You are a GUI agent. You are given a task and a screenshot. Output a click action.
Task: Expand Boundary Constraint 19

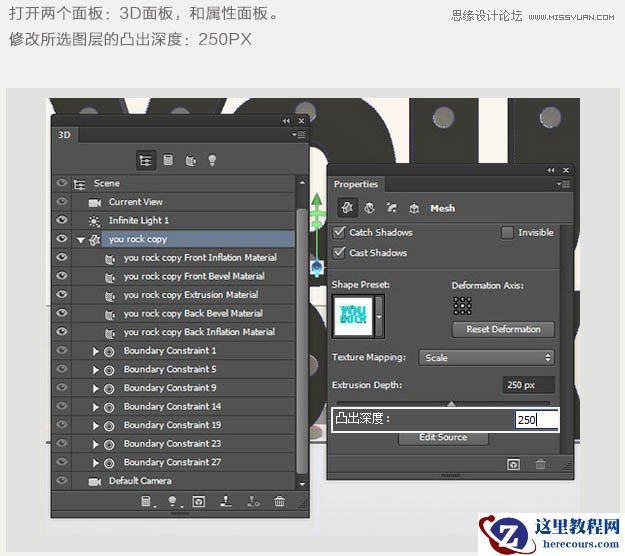(96, 426)
